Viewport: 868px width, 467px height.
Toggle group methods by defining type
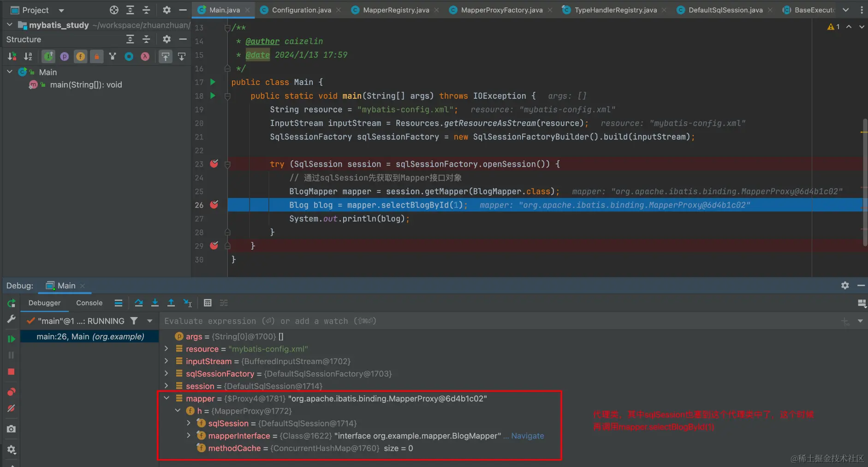[113, 56]
